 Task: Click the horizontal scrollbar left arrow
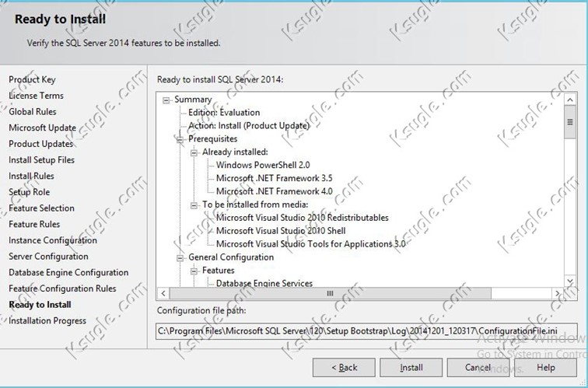pos(163,293)
